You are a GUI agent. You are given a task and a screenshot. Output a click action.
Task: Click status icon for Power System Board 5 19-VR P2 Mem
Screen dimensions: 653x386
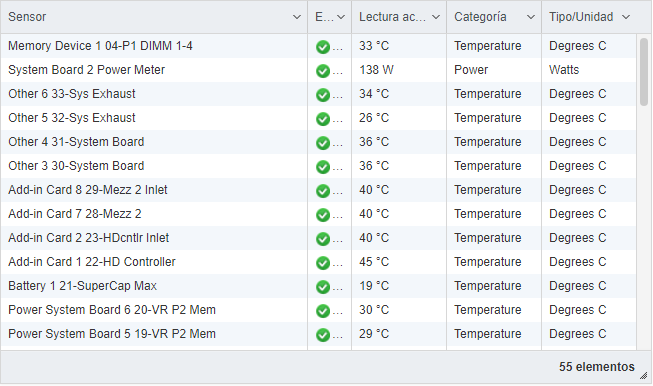click(x=323, y=335)
